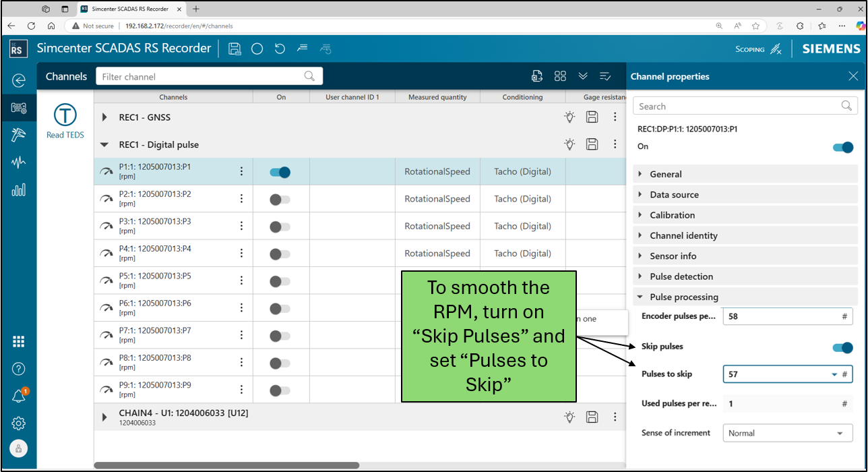This screenshot has height=472, width=868.
Task: Open the apps grid icon in sidebar
Action: 19,341
